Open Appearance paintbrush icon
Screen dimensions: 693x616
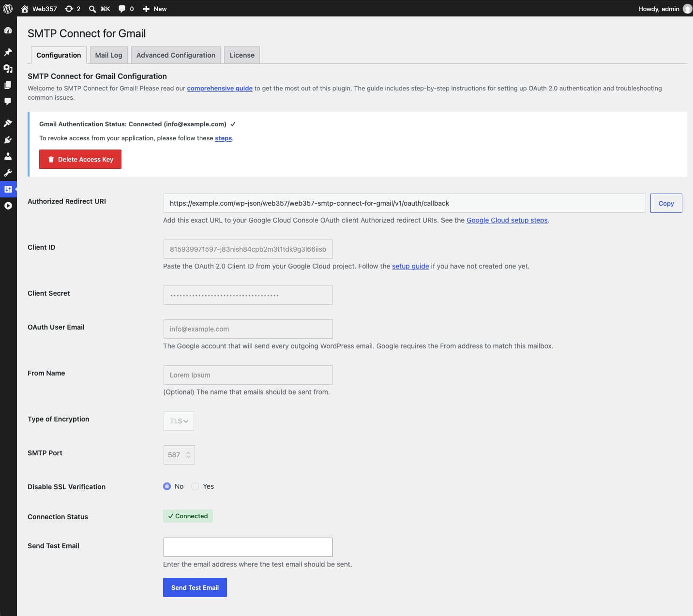pos(8,123)
